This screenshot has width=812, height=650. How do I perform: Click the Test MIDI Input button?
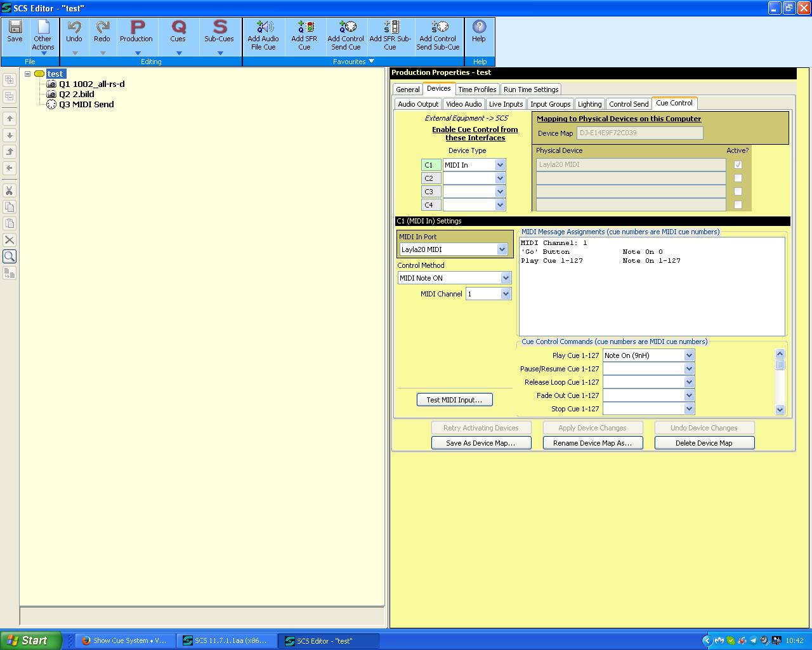[454, 400]
